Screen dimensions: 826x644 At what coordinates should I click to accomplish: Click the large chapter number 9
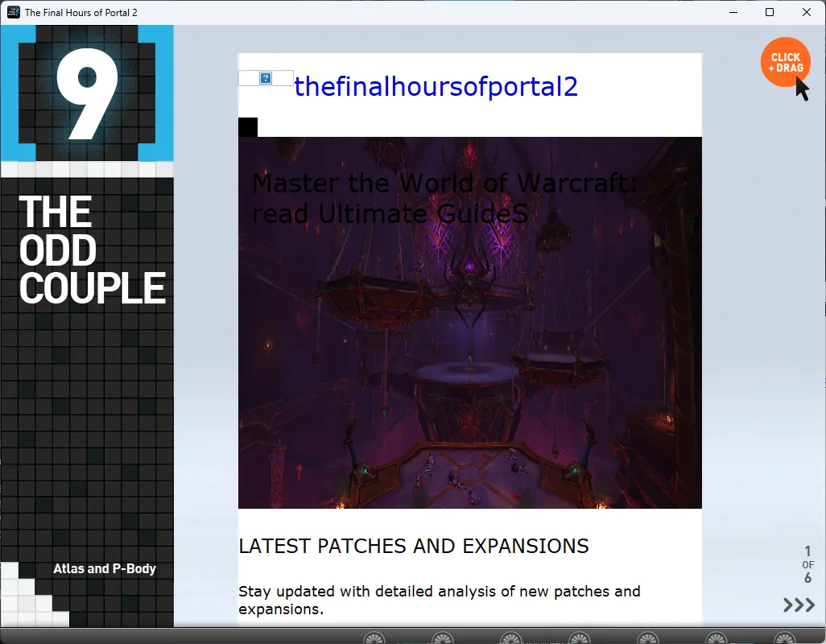(x=87, y=93)
